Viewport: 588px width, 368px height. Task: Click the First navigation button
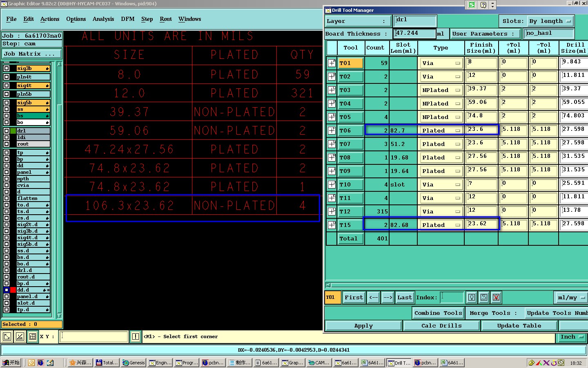(354, 297)
